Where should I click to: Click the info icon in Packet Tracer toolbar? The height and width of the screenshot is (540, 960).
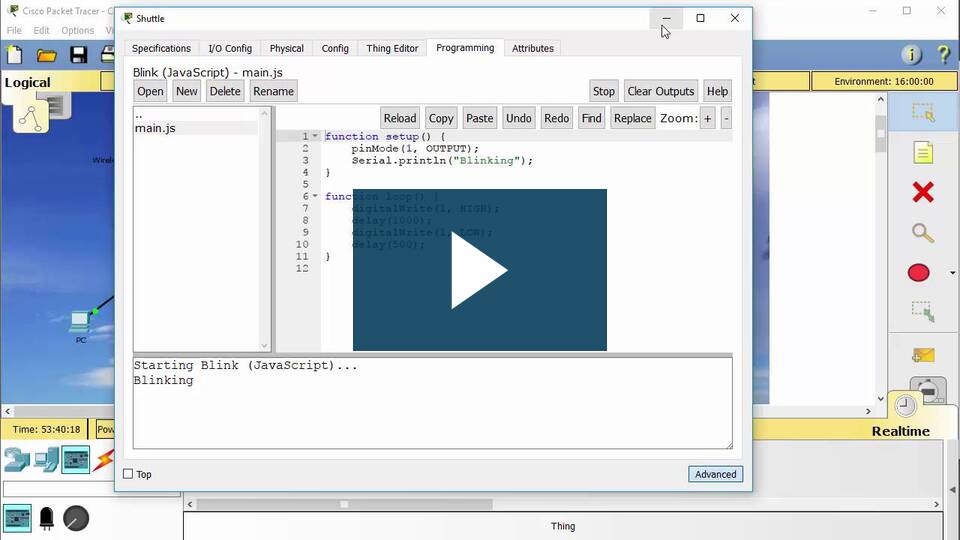pyautogui.click(x=912, y=55)
